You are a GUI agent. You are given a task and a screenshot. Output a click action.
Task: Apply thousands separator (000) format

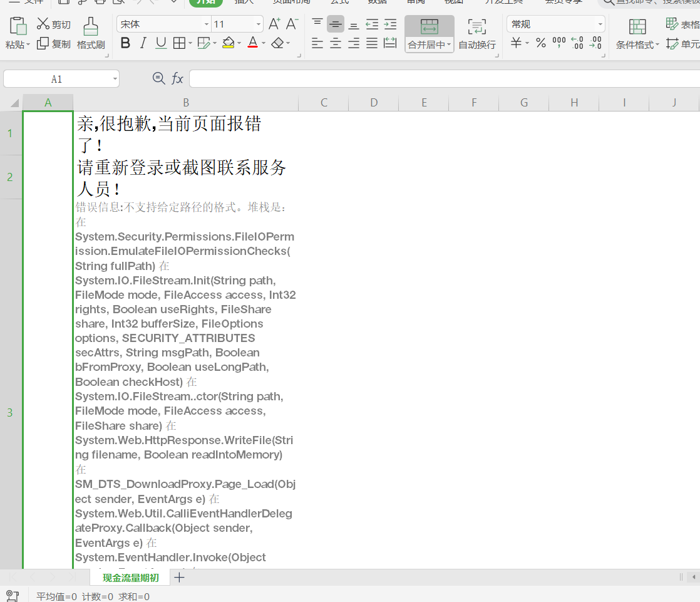[559, 43]
